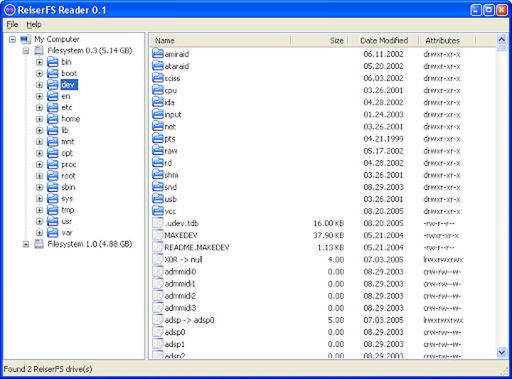Expand the etc folder node
Viewport: 512px width, 379px height.
click(39, 108)
